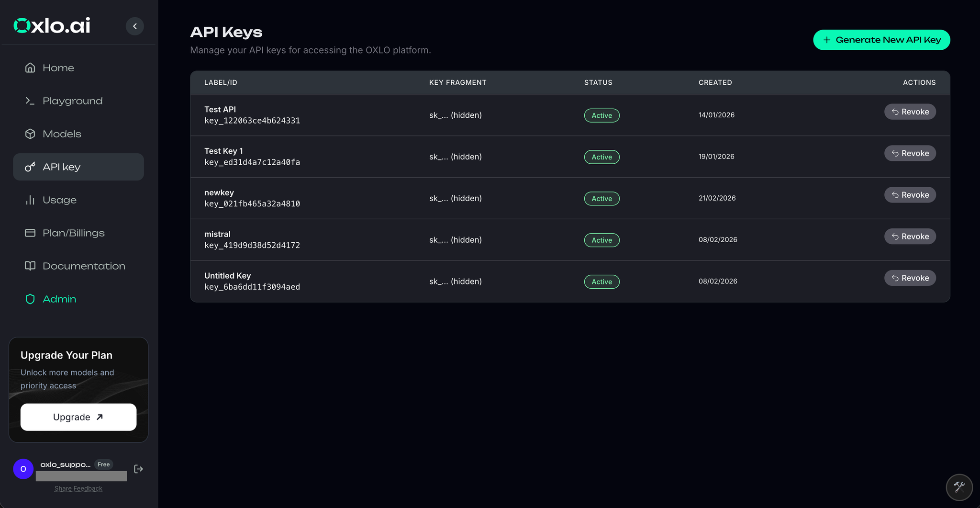
Task: Click Generate New API Key
Action: tap(881, 40)
